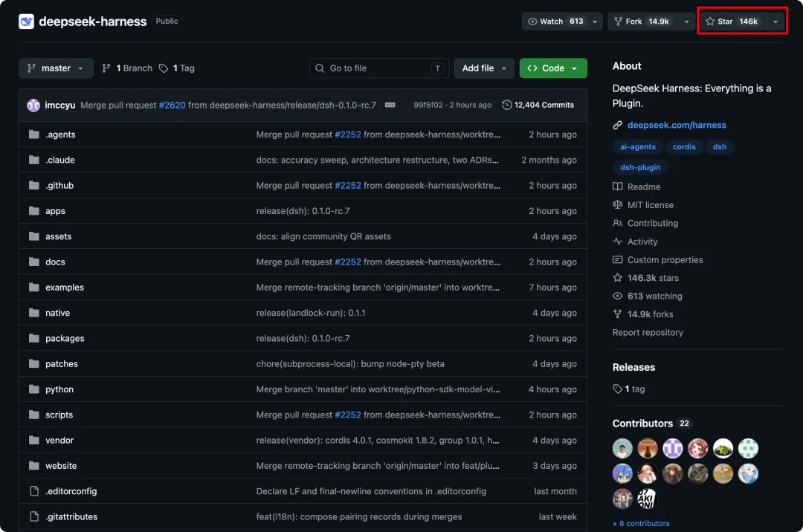803x532 pixels.
Task: Show + 8 contributors
Action: 641,523
